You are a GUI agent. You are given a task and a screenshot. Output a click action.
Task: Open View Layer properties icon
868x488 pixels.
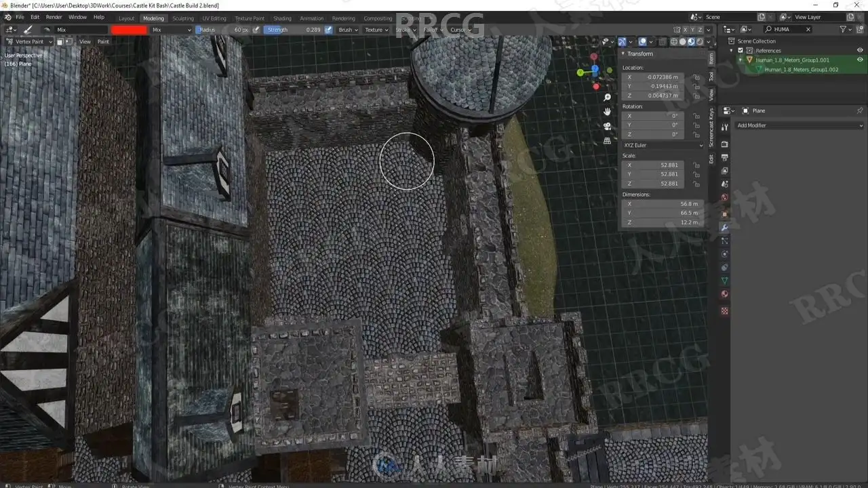724,171
